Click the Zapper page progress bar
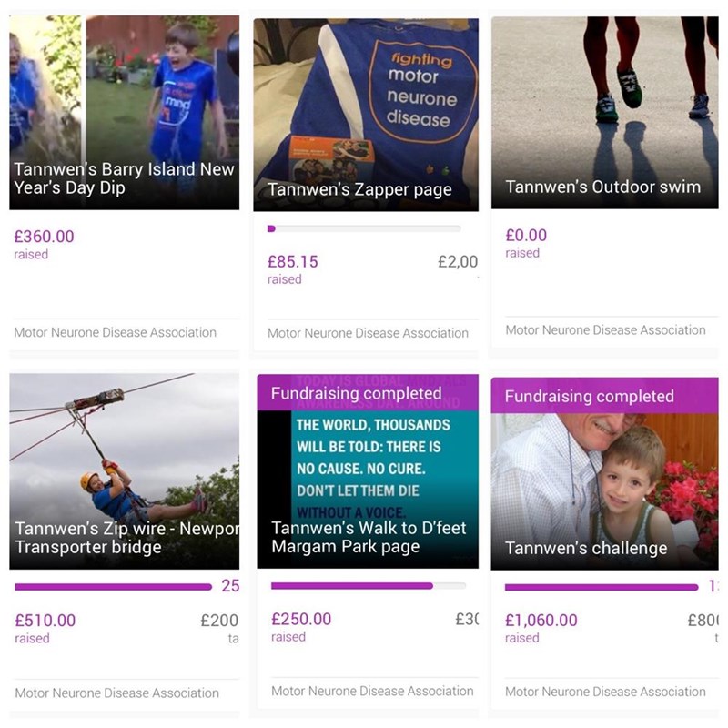 click(x=365, y=228)
